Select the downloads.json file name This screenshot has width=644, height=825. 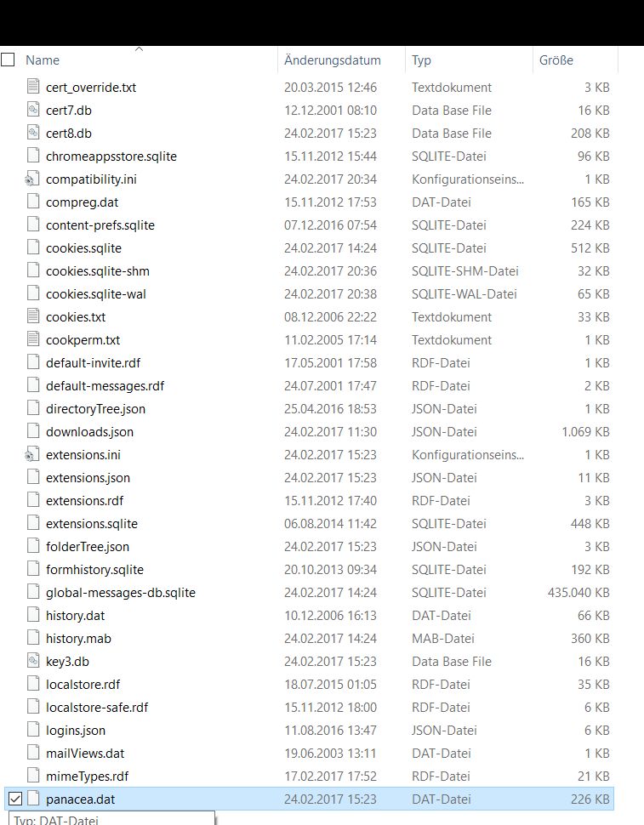[x=89, y=432]
